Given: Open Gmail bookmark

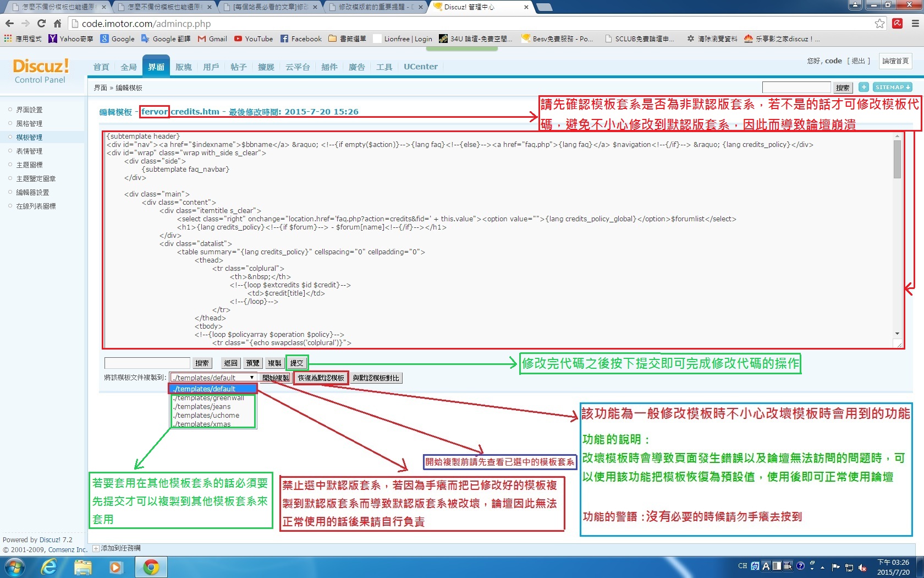Looking at the screenshot, I should click(x=212, y=39).
